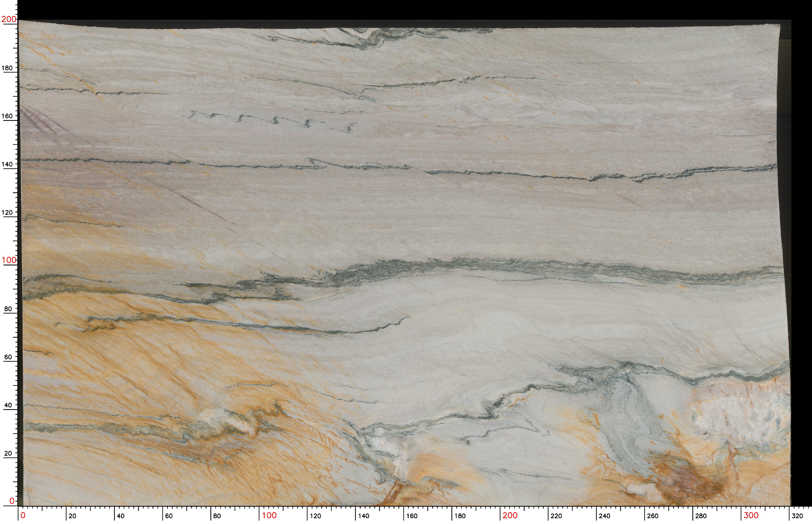Click "140" on the horizontal ruler
This screenshot has height=524, width=812.
click(363, 516)
